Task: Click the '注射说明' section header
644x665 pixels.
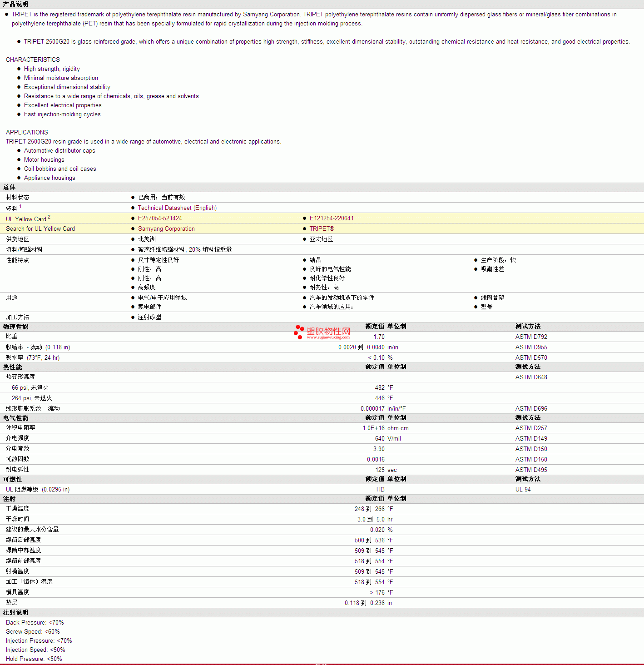Action: (x=15, y=612)
